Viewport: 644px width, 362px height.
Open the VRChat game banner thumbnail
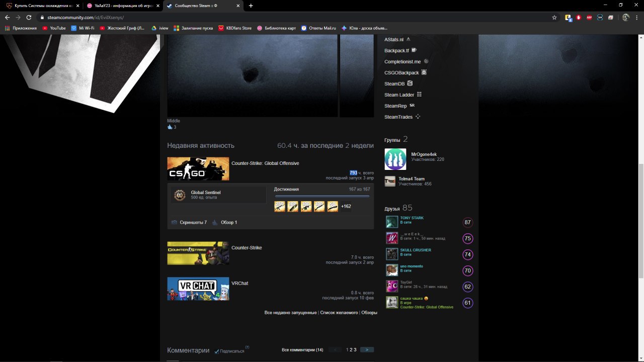coord(198,289)
